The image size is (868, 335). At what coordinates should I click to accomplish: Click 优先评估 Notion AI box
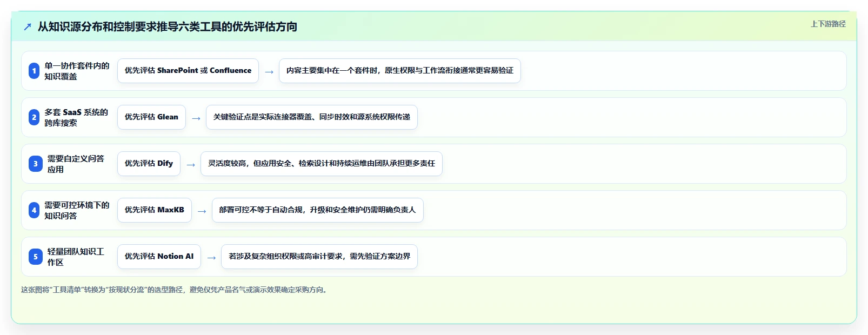(159, 257)
